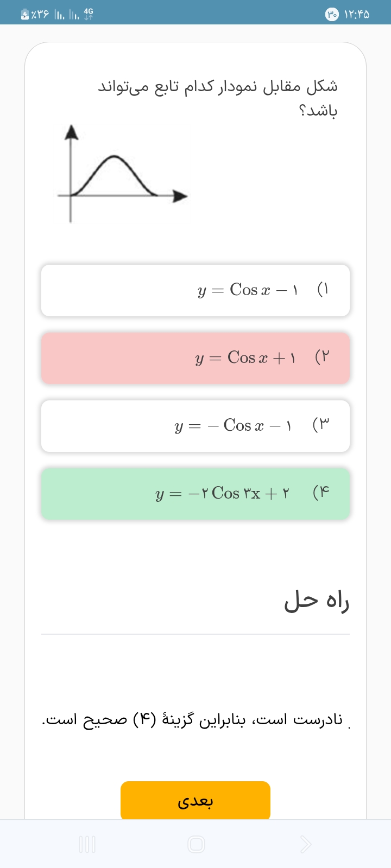The image size is (391, 868).
Task: Tap the battery percentage text
Action: point(41,15)
